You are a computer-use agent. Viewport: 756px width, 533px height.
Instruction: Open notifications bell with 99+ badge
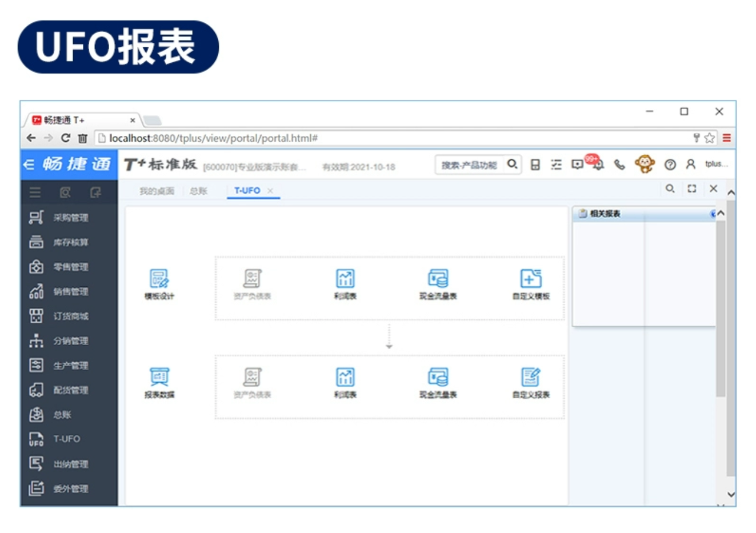pyautogui.click(x=598, y=165)
